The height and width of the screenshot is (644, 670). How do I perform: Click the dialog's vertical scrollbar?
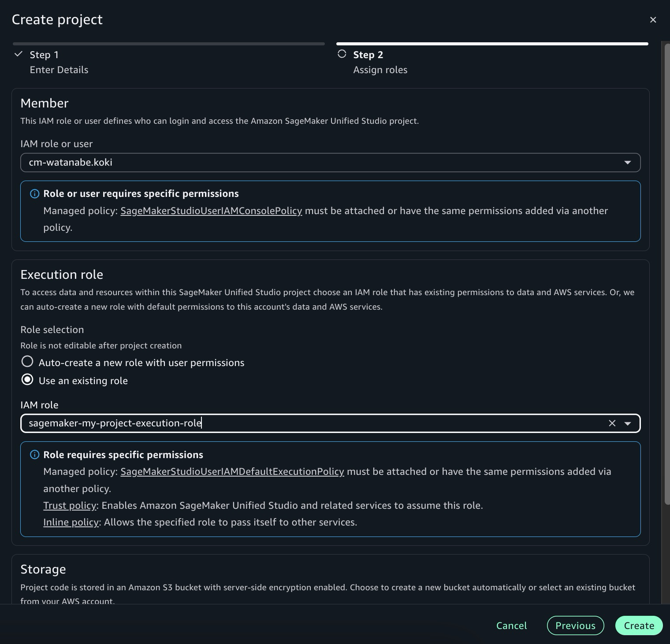pyautogui.click(x=666, y=273)
